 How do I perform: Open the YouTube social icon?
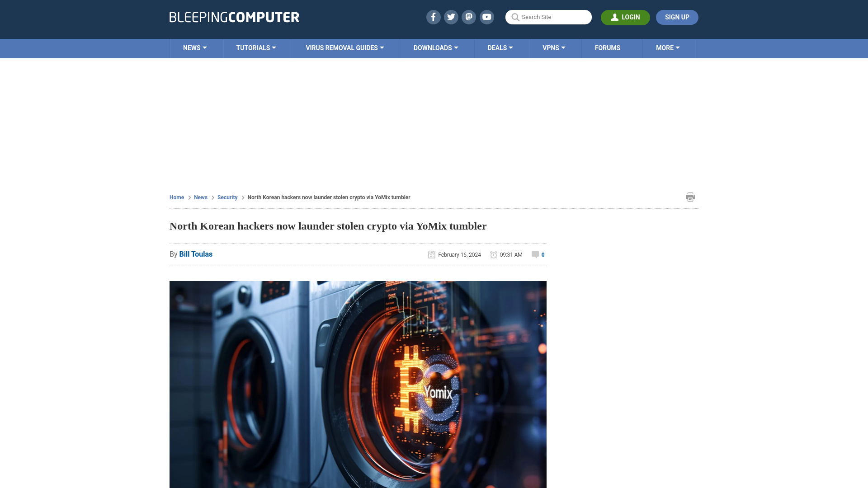(486, 17)
